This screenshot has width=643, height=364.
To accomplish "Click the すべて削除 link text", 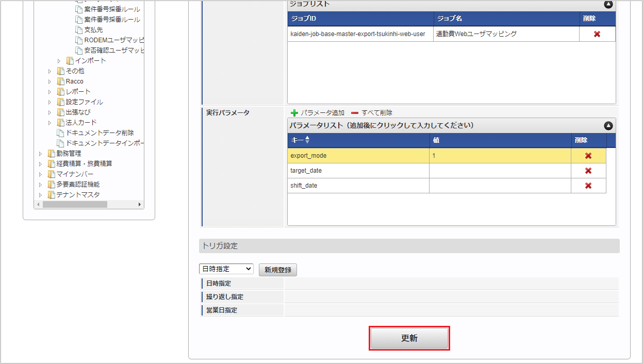I will (377, 113).
